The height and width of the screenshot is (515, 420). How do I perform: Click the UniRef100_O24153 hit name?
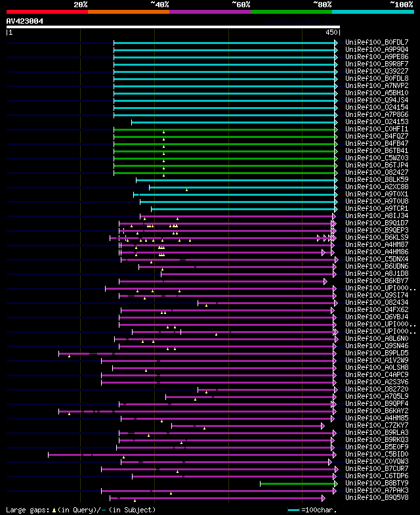(x=377, y=122)
